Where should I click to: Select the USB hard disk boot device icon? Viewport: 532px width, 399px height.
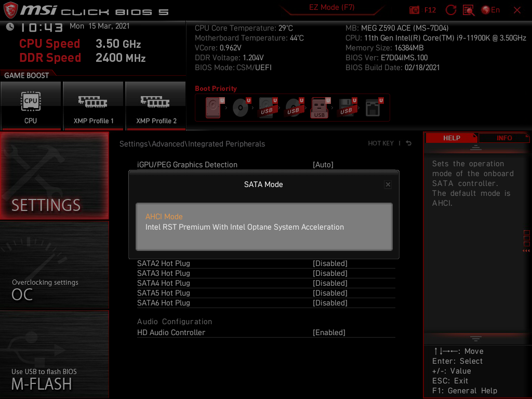pyautogui.click(x=268, y=108)
